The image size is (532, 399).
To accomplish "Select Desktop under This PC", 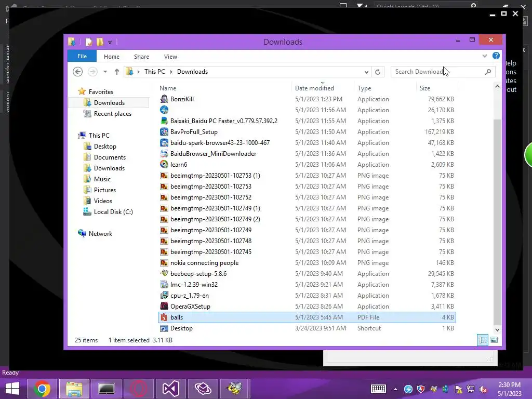I will (105, 146).
